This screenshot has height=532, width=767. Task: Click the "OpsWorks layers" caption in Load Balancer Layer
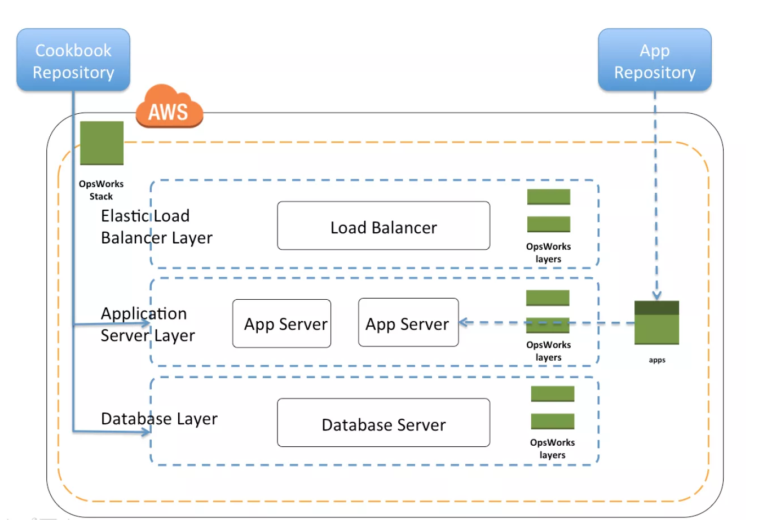click(549, 252)
